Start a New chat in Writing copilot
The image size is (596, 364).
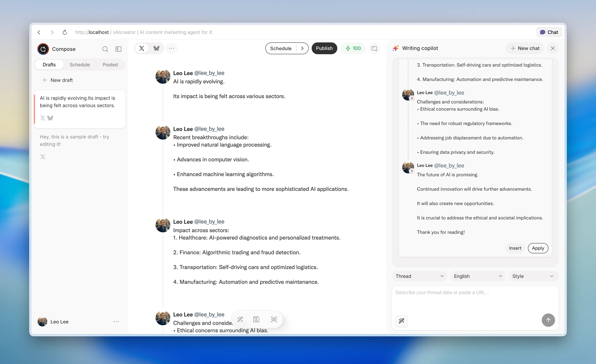pyautogui.click(x=525, y=48)
